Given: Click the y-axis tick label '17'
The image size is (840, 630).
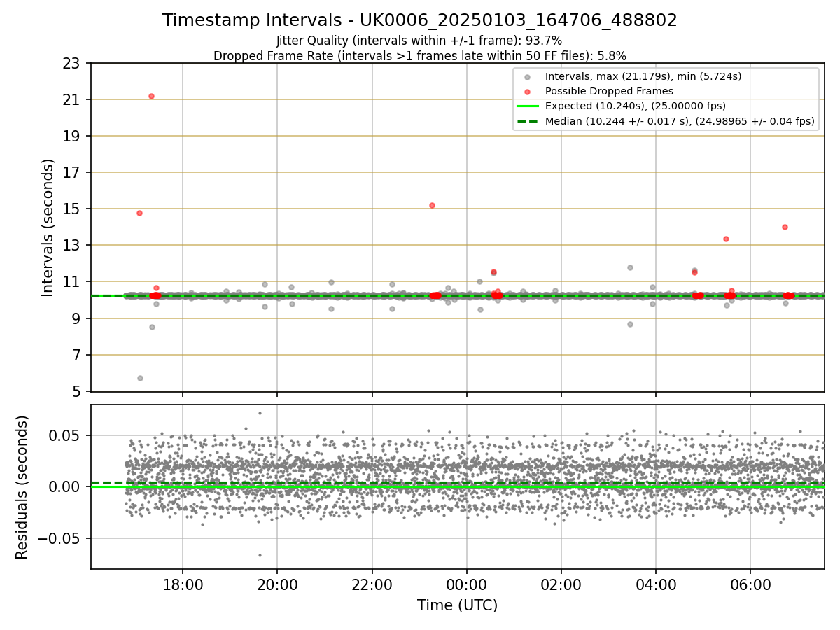Looking at the screenshot, I should (x=72, y=173).
